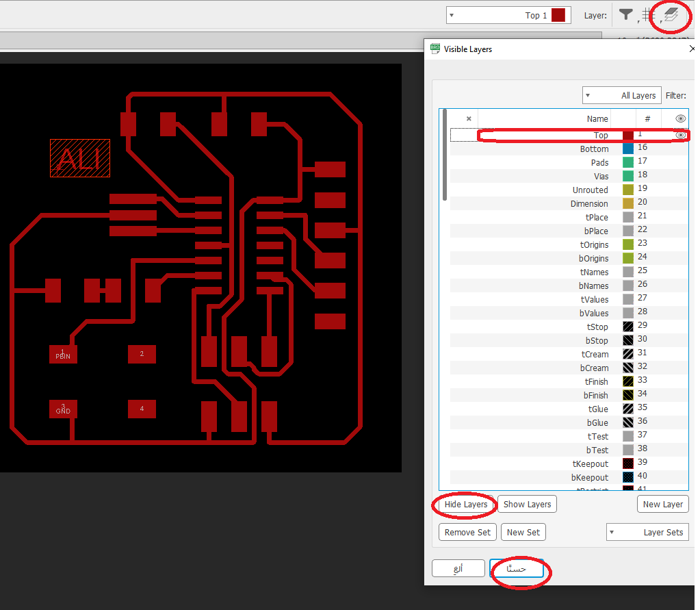Select the Pads layer row
This screenshot has width=700, height=610.
coord(569,162)
